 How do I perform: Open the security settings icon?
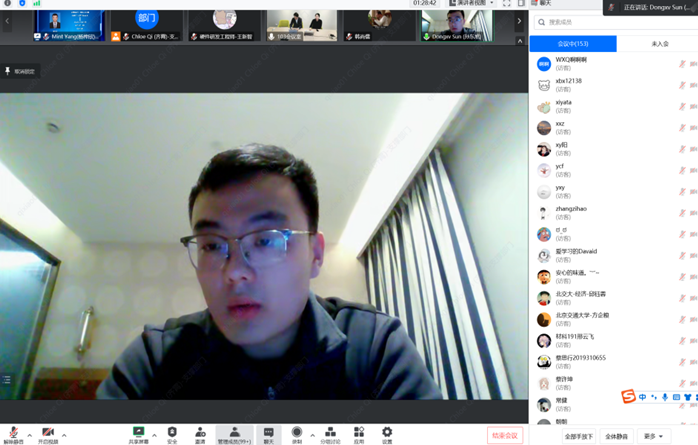[x=172, y=433]
